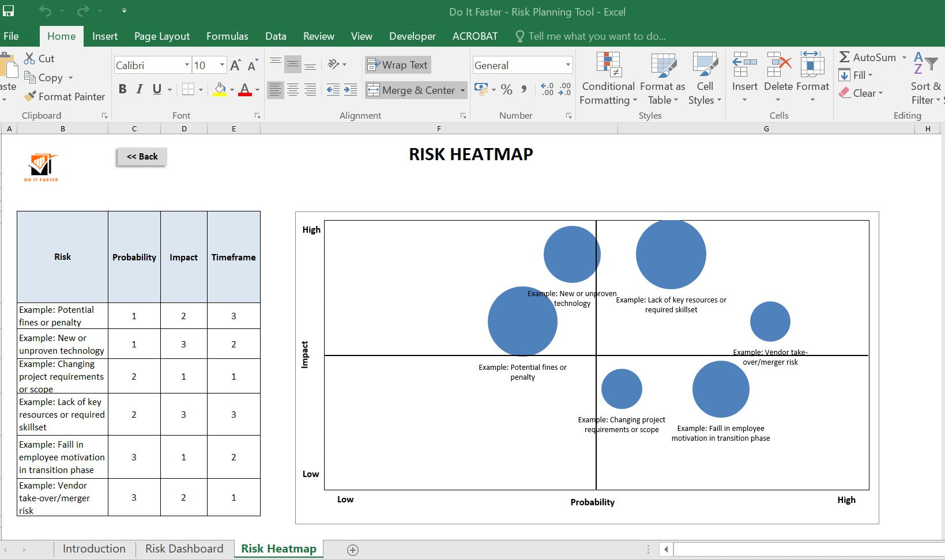Click Tell me what you want to do
This screenshot has height=560, width=945.
click(592, 36)
